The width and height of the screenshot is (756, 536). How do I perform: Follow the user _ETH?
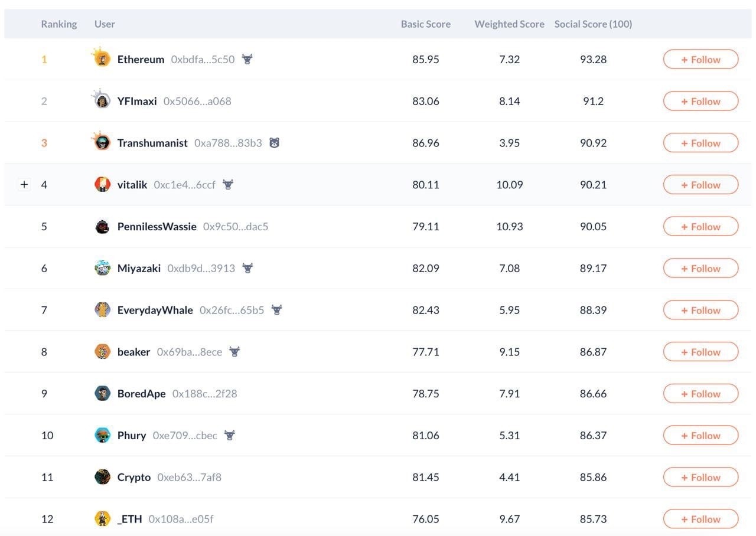point(700,519)
